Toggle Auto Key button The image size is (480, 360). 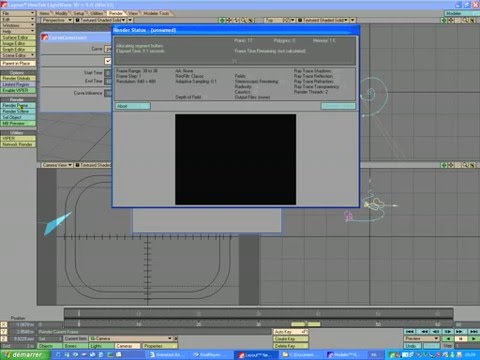point(291,332)
